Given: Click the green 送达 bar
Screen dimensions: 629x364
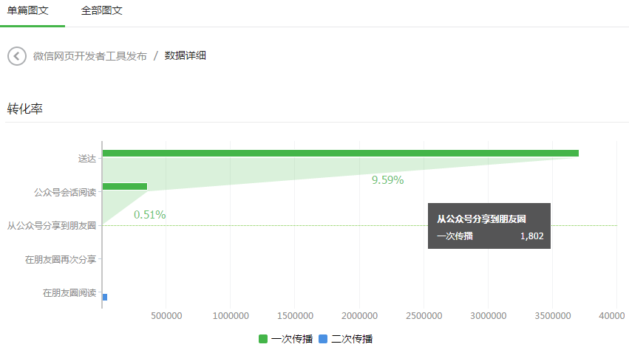Looking at the screenshot, I should point(341,153).
